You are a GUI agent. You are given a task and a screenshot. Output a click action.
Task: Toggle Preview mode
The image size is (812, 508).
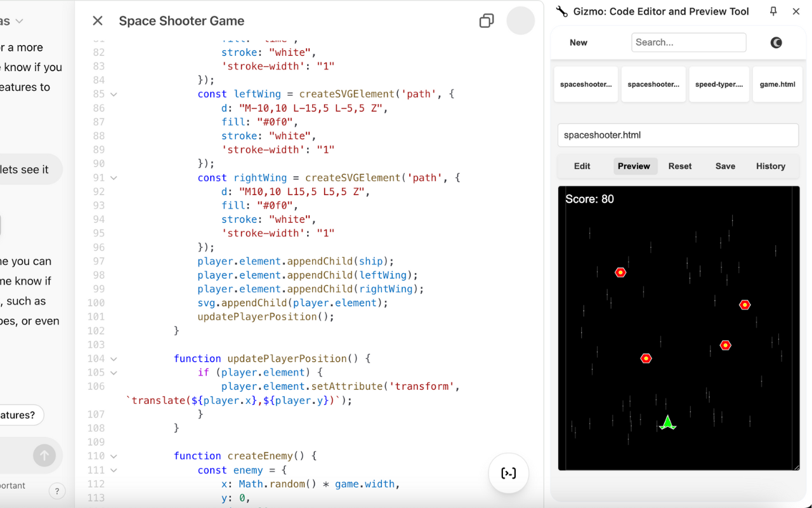634,166
